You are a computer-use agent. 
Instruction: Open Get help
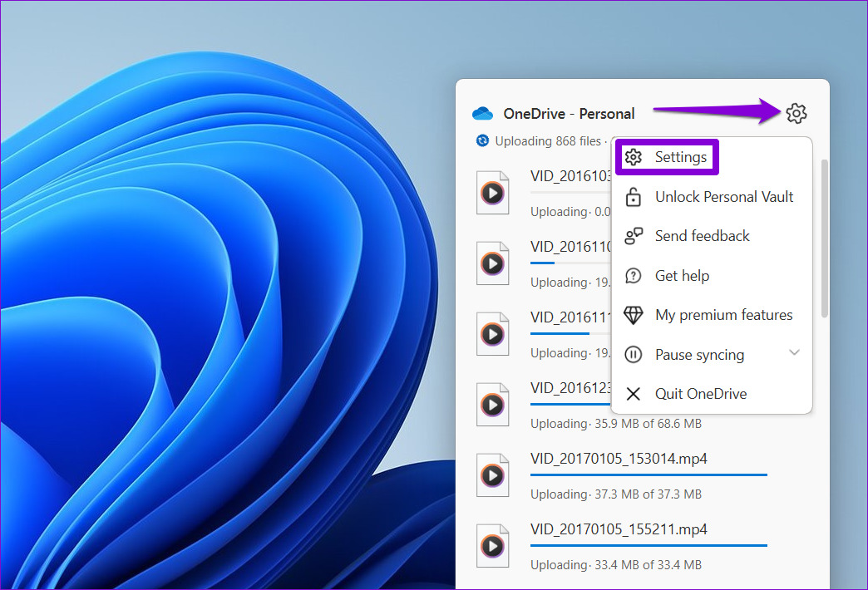[x=682, y=275]
